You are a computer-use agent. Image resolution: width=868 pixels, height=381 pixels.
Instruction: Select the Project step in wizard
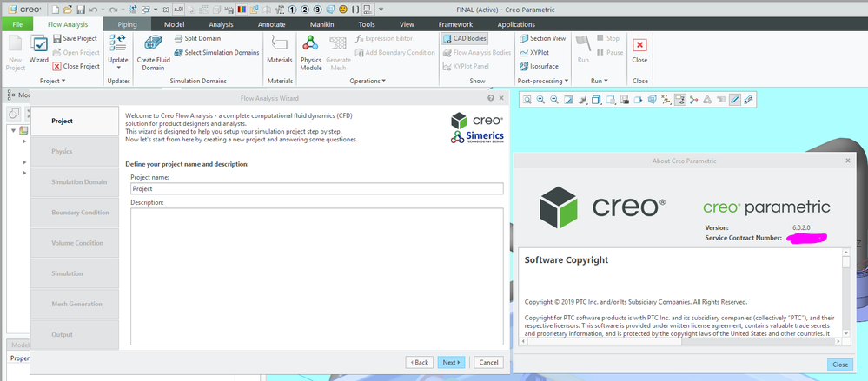click(x=74, y=121)
